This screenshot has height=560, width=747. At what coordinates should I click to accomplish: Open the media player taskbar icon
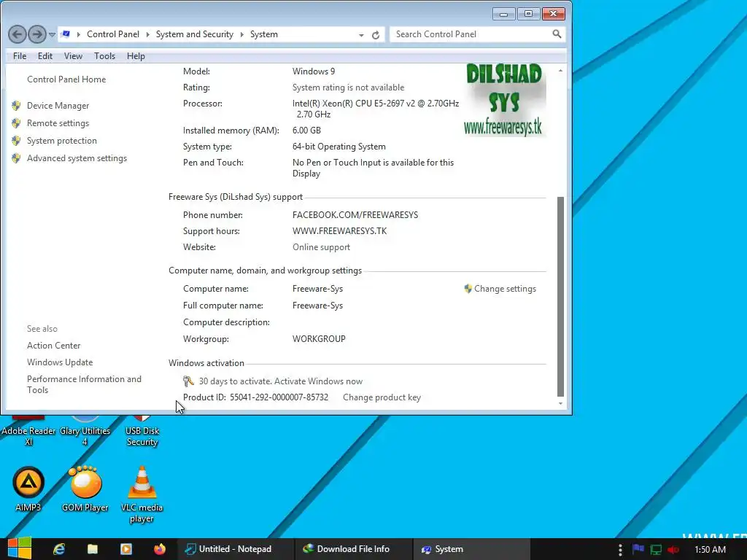[x=125, y=549]
